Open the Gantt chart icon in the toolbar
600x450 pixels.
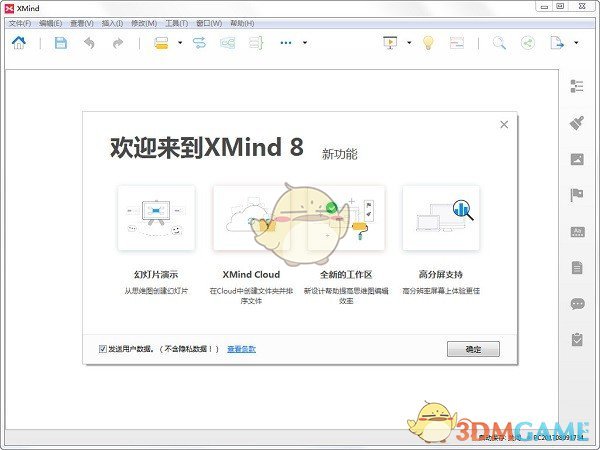457,42
